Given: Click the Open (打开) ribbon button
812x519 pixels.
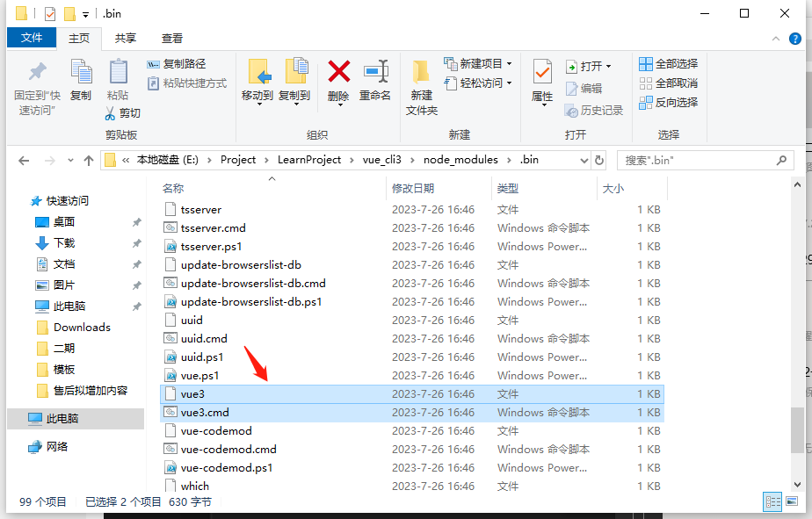Looking at the screenshot, I should pos(584,66).
